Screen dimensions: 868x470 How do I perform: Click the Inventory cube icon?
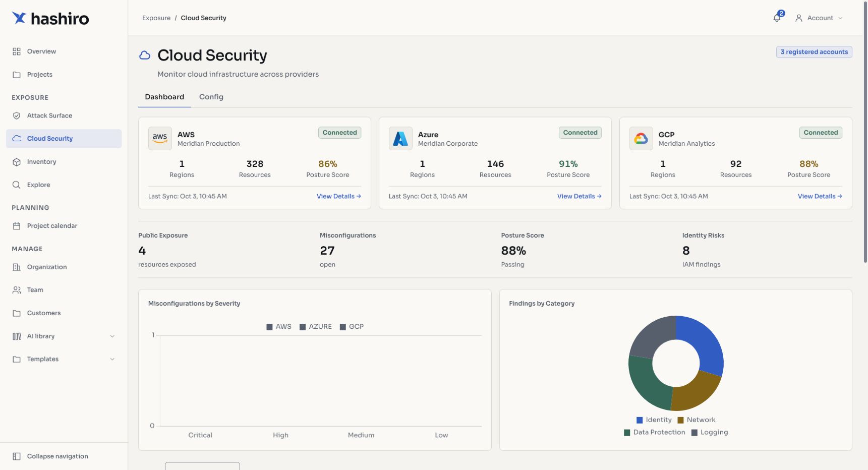(x=17, y=162)
